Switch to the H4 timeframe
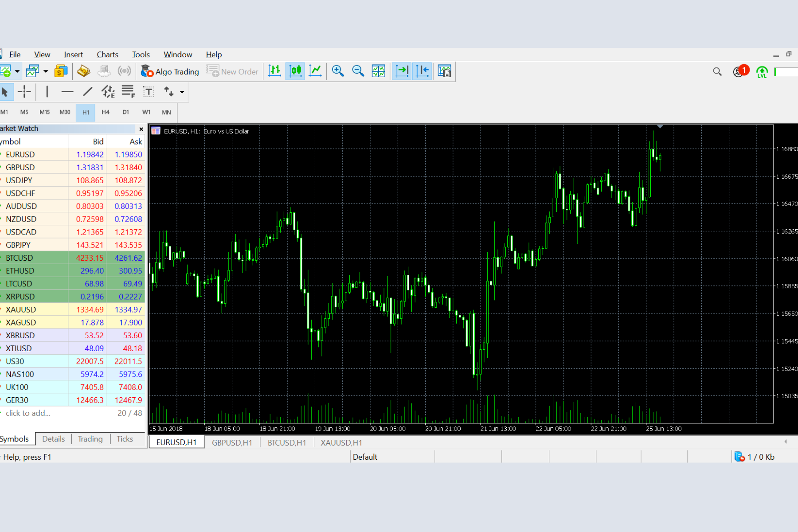 click(x=106, y=112)
